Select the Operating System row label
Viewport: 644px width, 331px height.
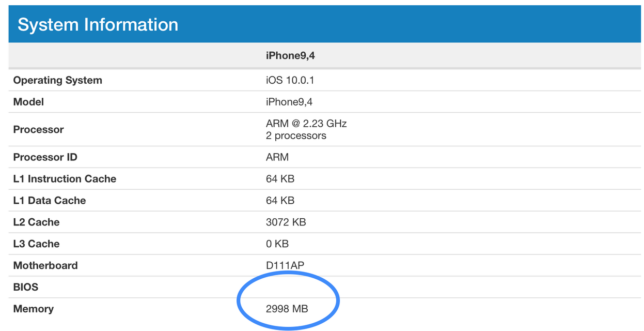57,80
